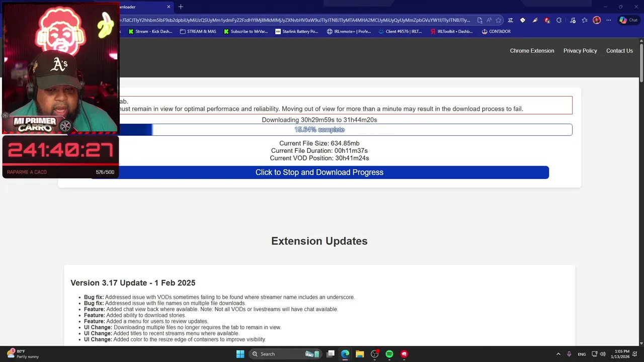Open the IRLremote+ bookmark
The image size is (644, 362).
point(349,31)
